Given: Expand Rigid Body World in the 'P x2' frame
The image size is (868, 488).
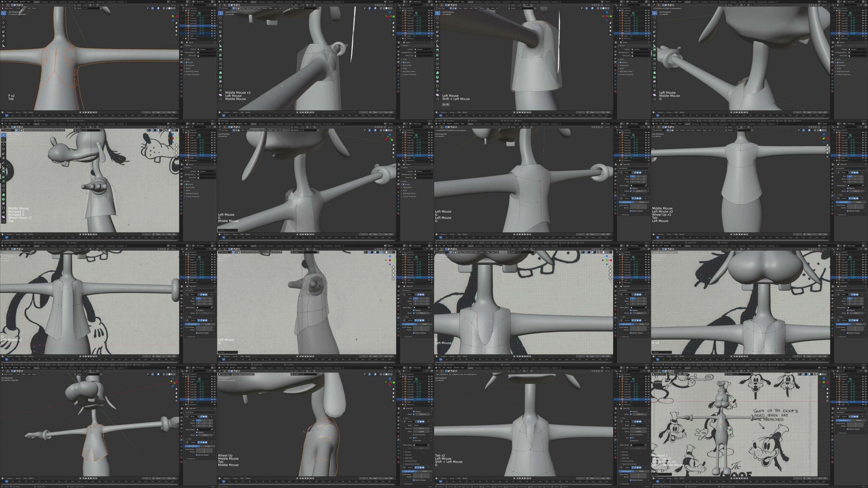Looking at the screenshot, I should 192,71.
